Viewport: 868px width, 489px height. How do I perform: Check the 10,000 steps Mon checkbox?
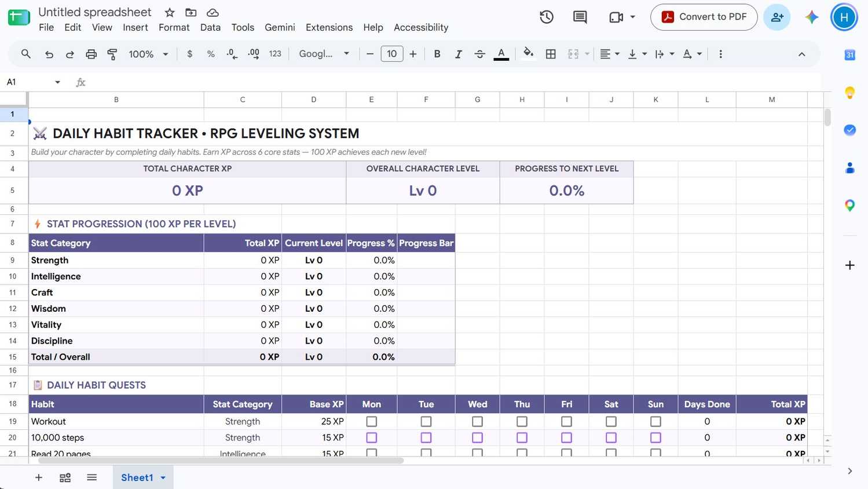pos(372,437)
